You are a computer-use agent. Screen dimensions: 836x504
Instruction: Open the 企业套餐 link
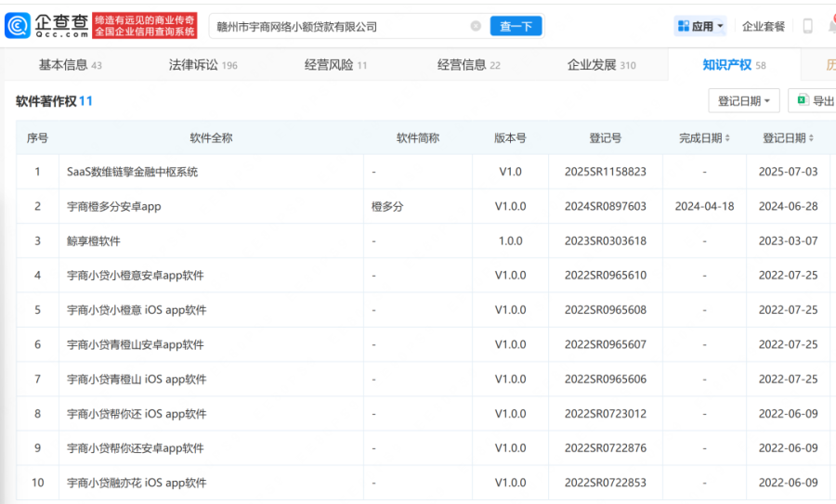point(764,26)
